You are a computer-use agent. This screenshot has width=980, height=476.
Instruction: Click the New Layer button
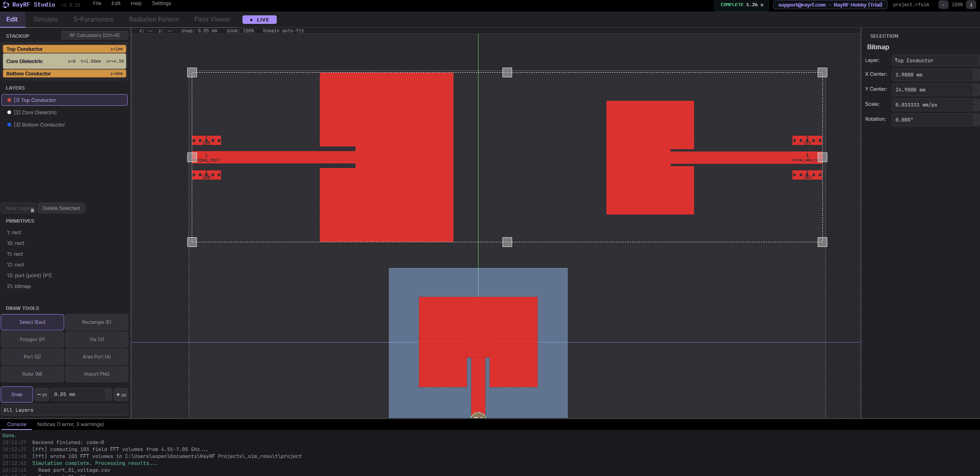click(x=18, y=208)
